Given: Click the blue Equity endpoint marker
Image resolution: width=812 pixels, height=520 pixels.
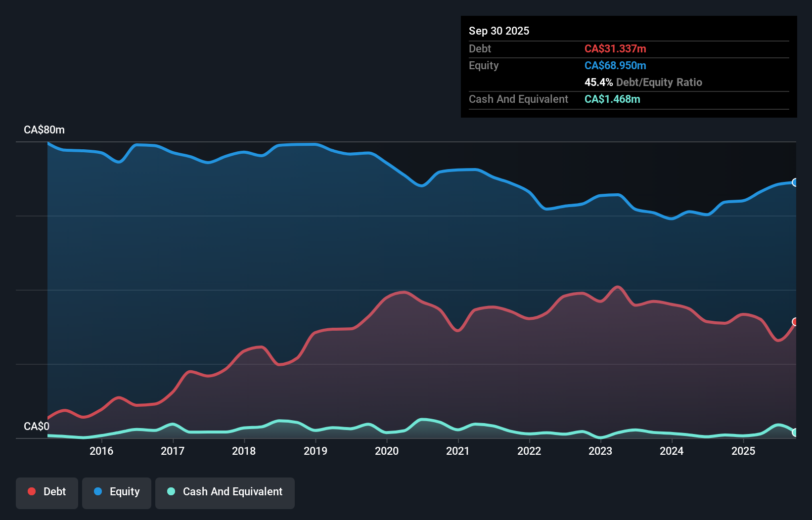Looking at the screenshot, I should [x=795, y=182].
